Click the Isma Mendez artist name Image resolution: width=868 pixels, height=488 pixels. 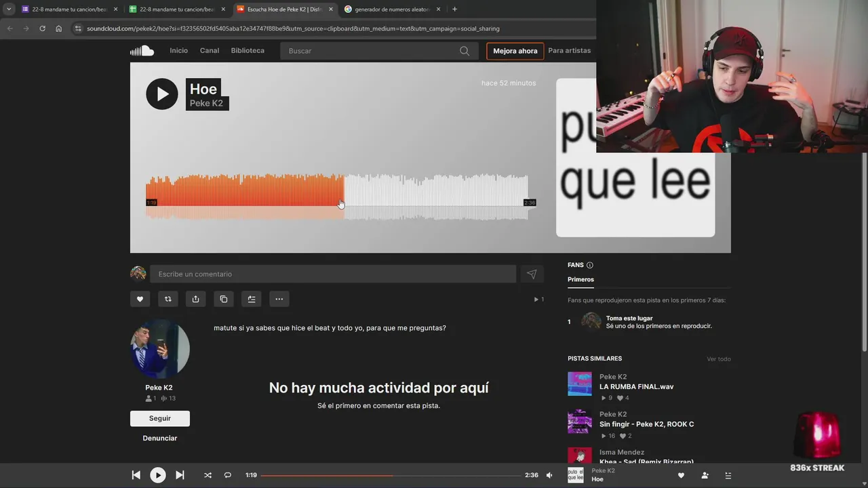pyautogui.click(x=622, y=452)
